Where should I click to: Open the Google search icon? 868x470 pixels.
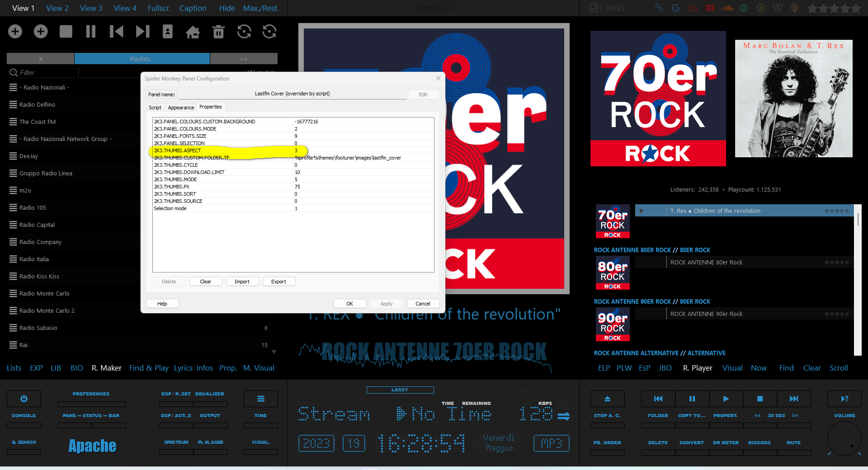(676, 8)
